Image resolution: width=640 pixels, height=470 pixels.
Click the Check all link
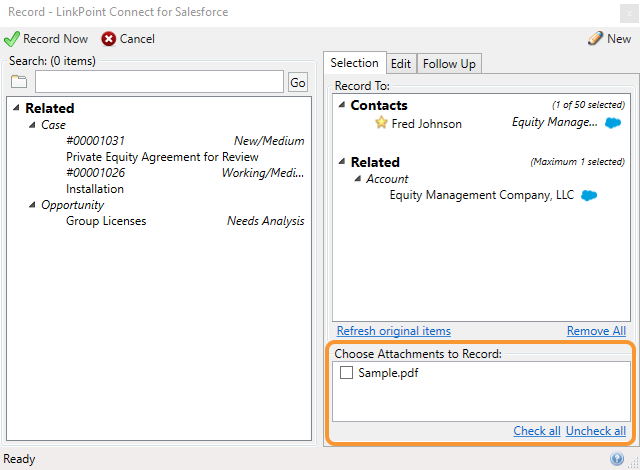click(536, 431)
